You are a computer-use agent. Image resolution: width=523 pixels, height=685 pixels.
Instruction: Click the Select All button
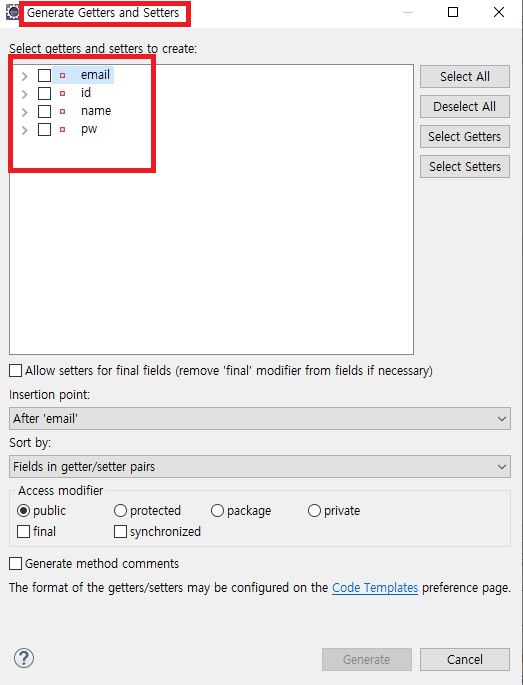[x=465, y=76]
